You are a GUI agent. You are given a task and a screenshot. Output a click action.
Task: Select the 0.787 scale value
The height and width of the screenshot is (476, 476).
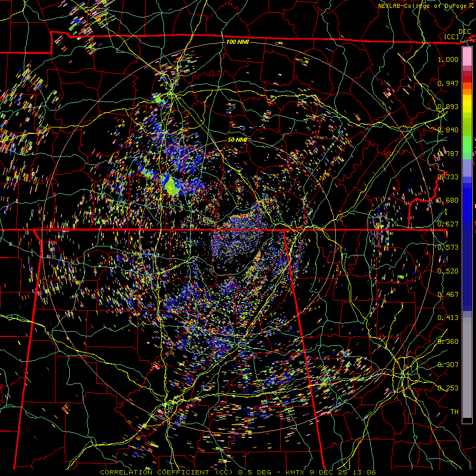pyautogui.click(x=448, y=153)
